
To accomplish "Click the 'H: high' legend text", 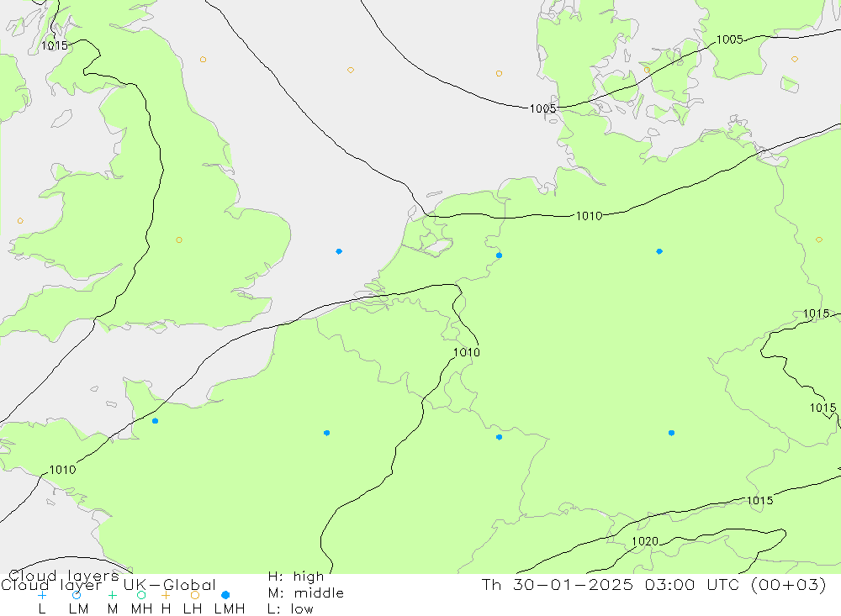I will pos(296,577).
